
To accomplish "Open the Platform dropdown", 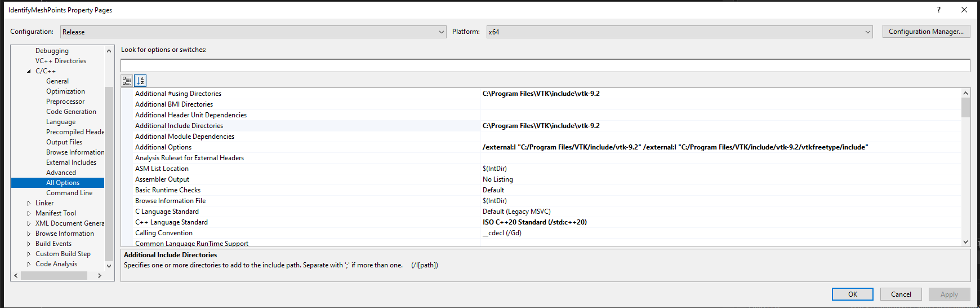I will (680, 32).
